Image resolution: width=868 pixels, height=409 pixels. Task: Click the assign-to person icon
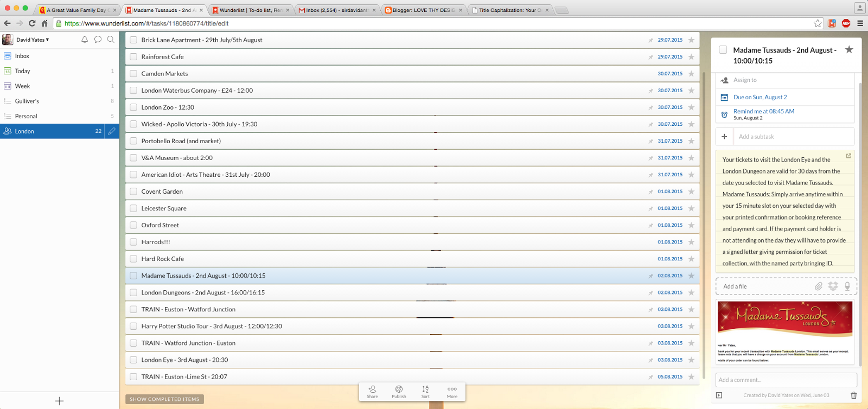click(724, 80)
